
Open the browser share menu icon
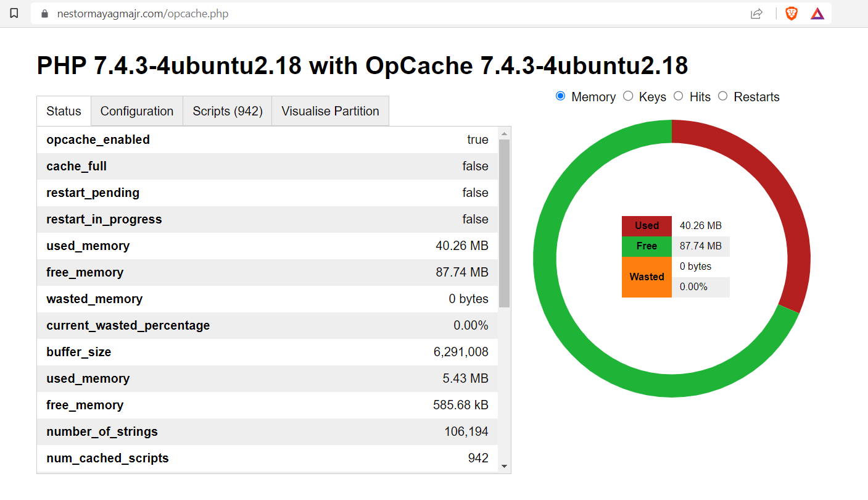(x=756, y=13)
